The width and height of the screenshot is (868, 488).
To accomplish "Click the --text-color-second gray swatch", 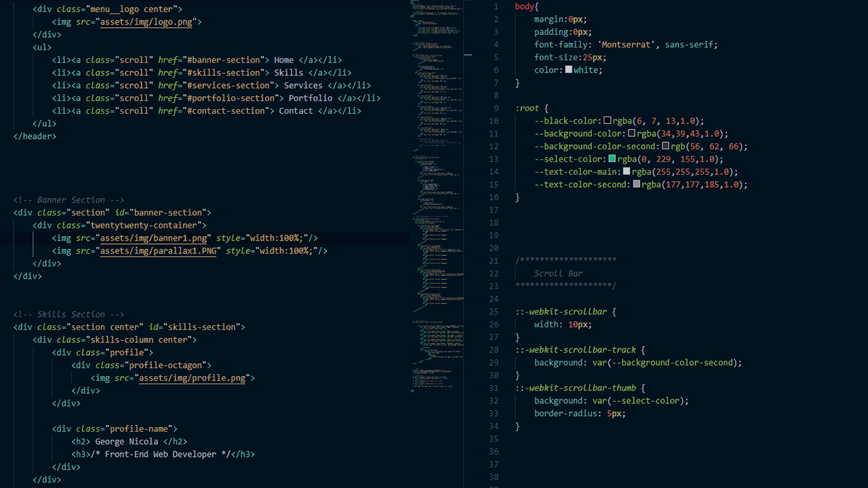I will tap(637, 184).
